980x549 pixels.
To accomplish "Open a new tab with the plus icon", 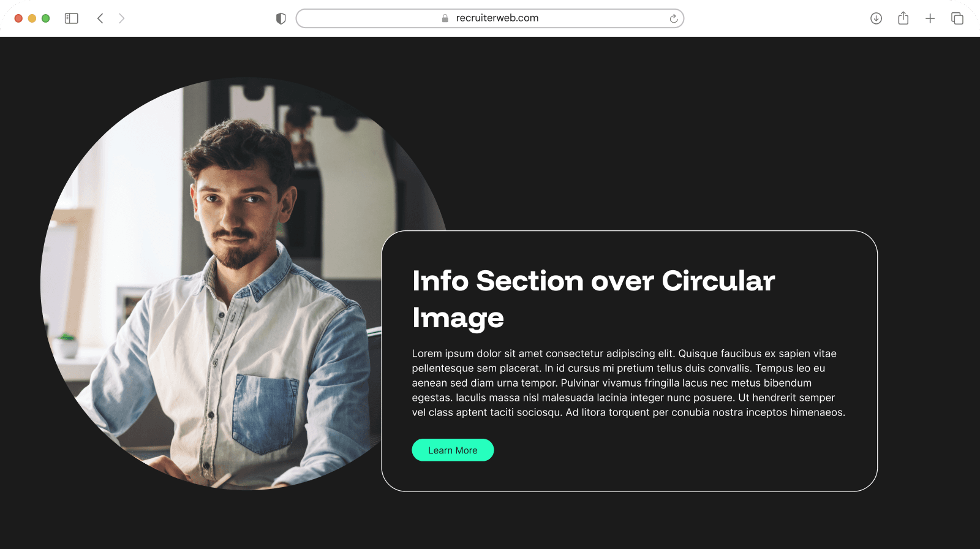I will (930, 18).
